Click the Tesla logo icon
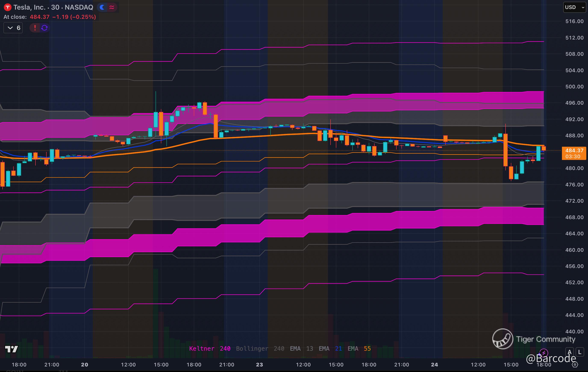 7,7
